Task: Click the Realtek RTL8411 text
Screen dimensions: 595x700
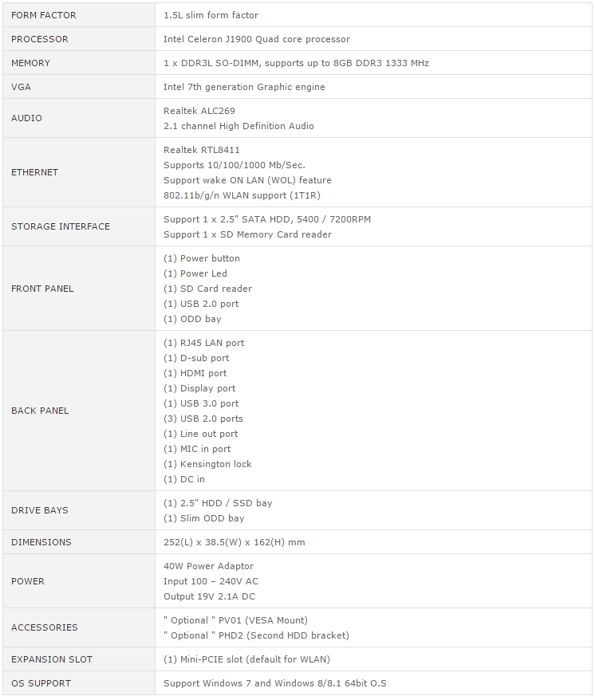Action: point(202,150)
